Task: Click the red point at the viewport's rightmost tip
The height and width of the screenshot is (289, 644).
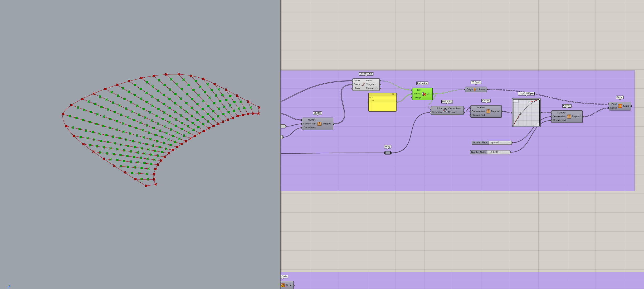Action: 259,107
